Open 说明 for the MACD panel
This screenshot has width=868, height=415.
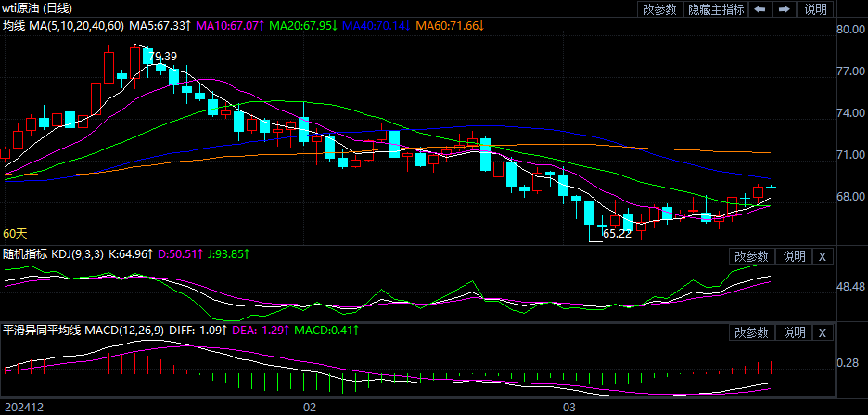[x=794, y=332]
